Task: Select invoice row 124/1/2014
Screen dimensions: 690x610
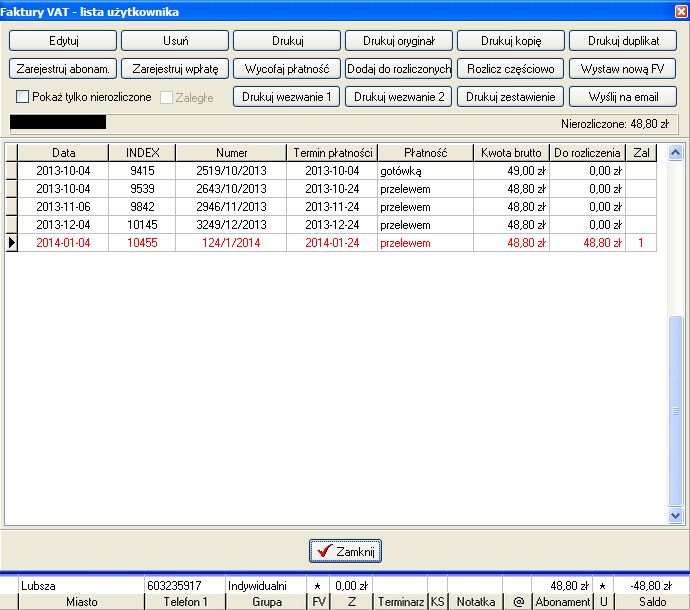Action: point(231,243)
